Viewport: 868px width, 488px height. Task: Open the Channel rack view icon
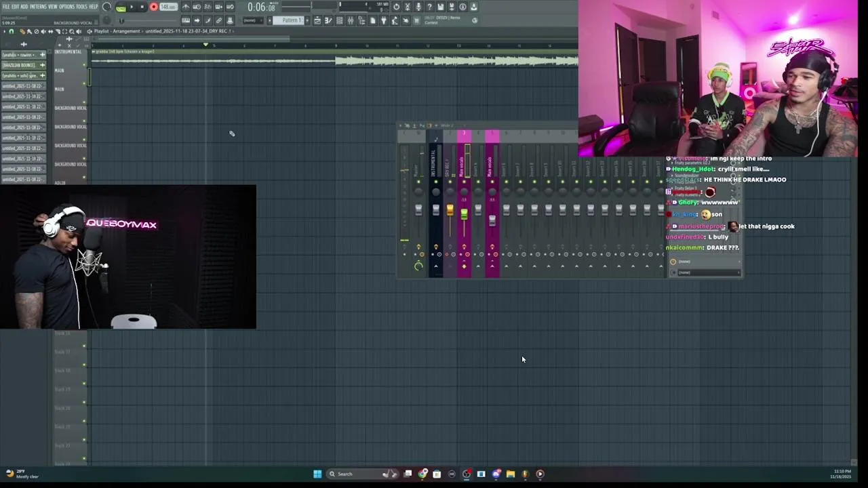(339, 20)
